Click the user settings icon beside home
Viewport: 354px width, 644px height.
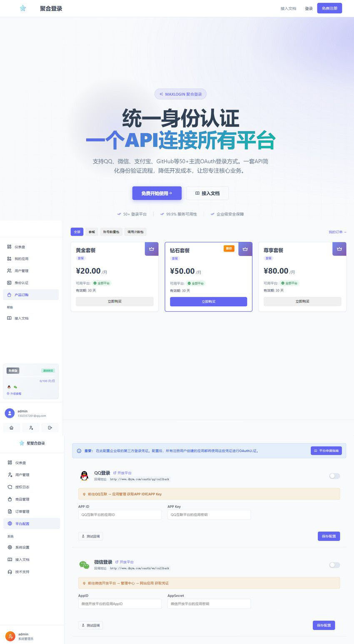[31, 428]
